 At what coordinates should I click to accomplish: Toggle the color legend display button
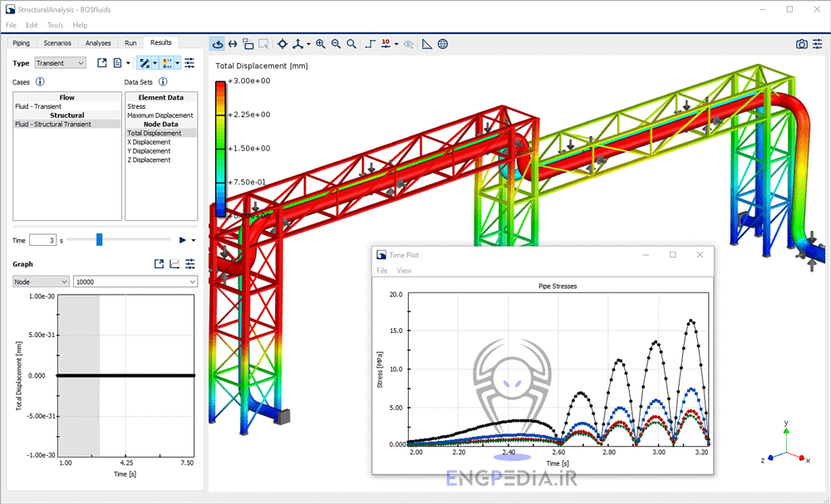(x=165, y=62)
